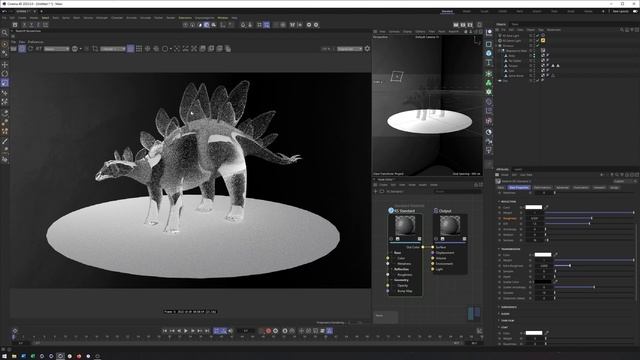Click the Render View icon in top toolbar

tap(456, 25)
